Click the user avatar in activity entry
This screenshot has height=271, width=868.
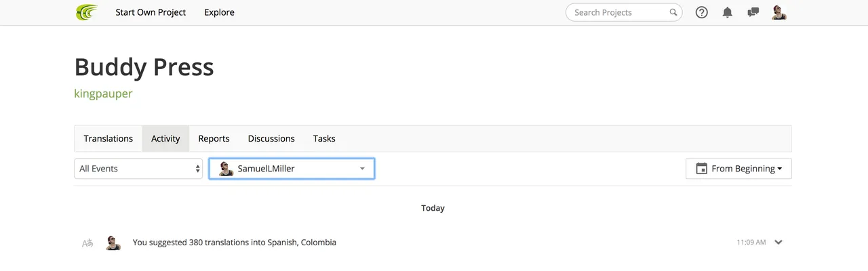(x=113, y=243)
